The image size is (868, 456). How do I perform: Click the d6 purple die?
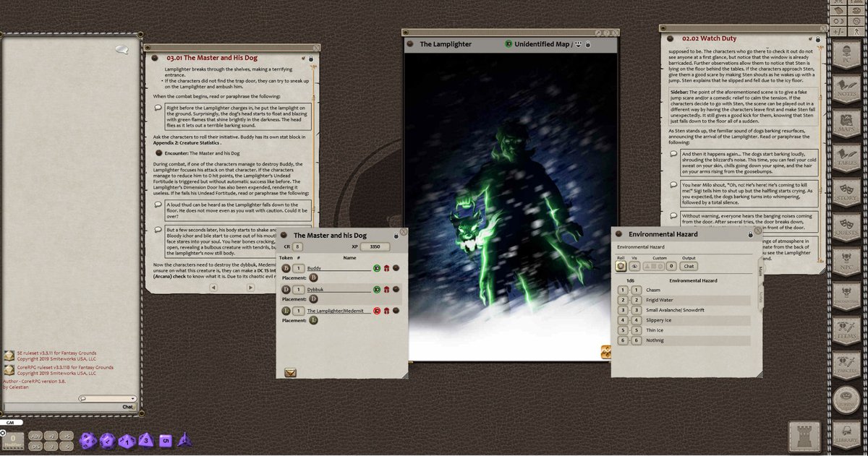tap(165, 439)
